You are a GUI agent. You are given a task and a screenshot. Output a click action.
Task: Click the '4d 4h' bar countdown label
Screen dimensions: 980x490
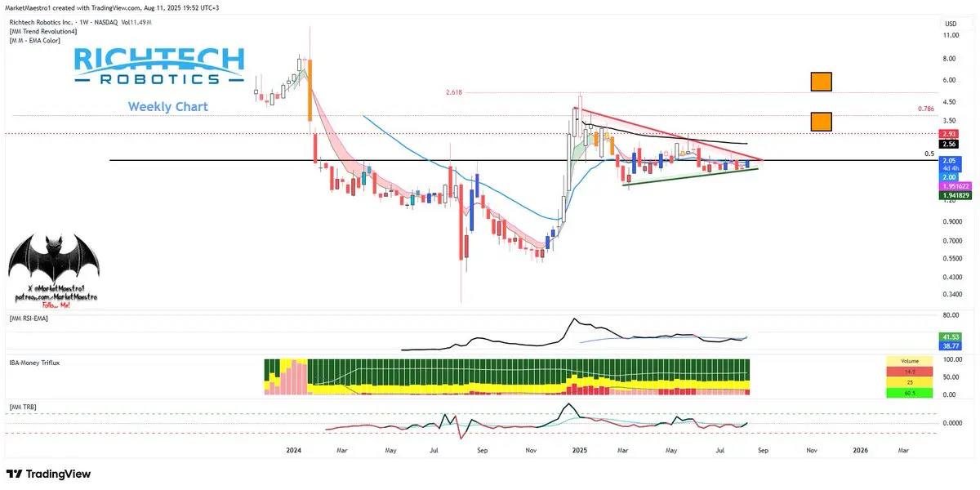pos(950,169)
